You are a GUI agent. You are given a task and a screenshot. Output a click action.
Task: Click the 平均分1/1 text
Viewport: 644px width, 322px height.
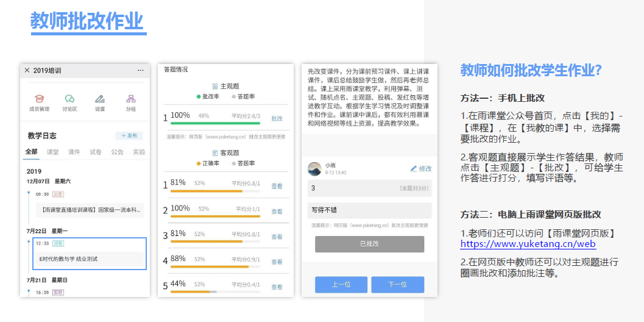coord(248,209)
